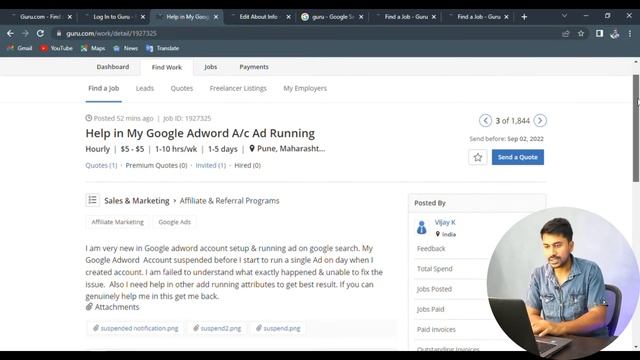Open Gmail bookmark

[20, 48]
